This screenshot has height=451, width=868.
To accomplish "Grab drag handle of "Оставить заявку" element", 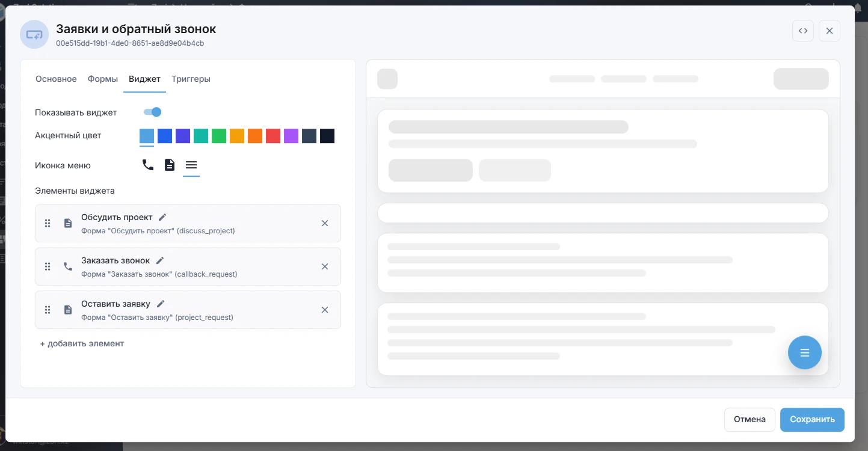I will pyautogui.click(x=48, y=310).
